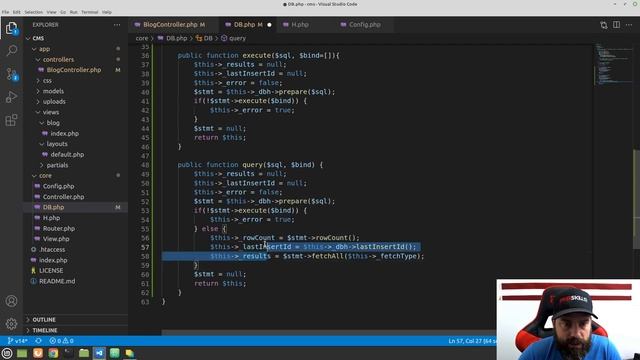This screenshot has width=640, height=360.
Task: Split the editor with the split icon
Action: point(616,25)
